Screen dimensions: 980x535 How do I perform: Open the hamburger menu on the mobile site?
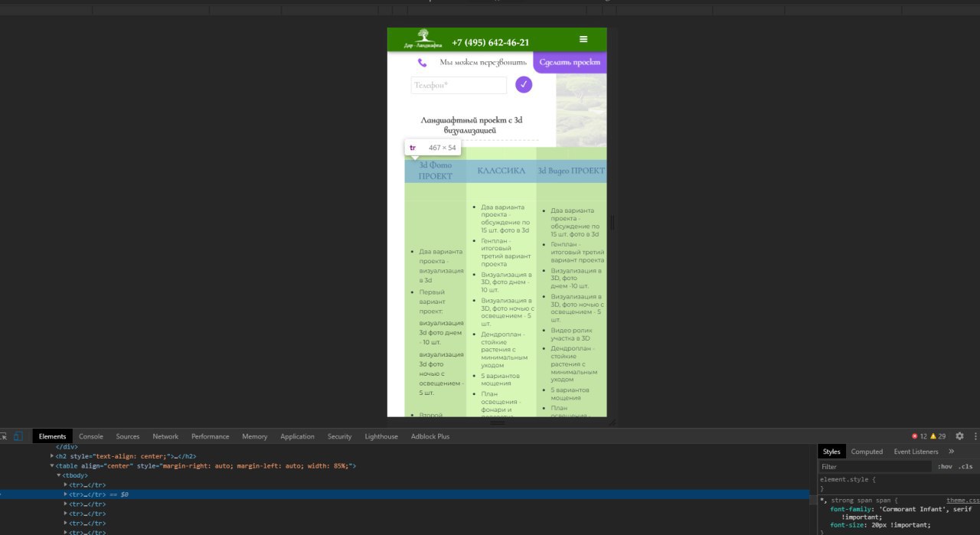click(583, 39)
